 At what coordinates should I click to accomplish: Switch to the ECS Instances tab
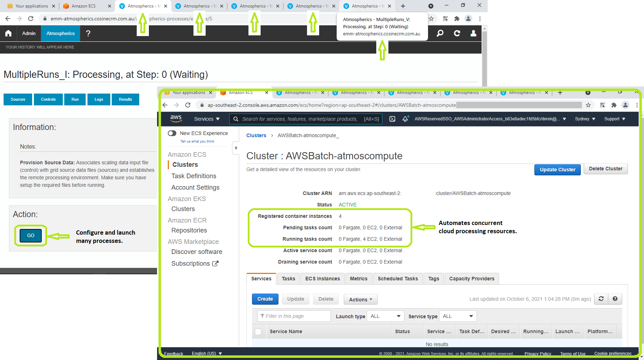pyautogui.click(x=323, y=279)
